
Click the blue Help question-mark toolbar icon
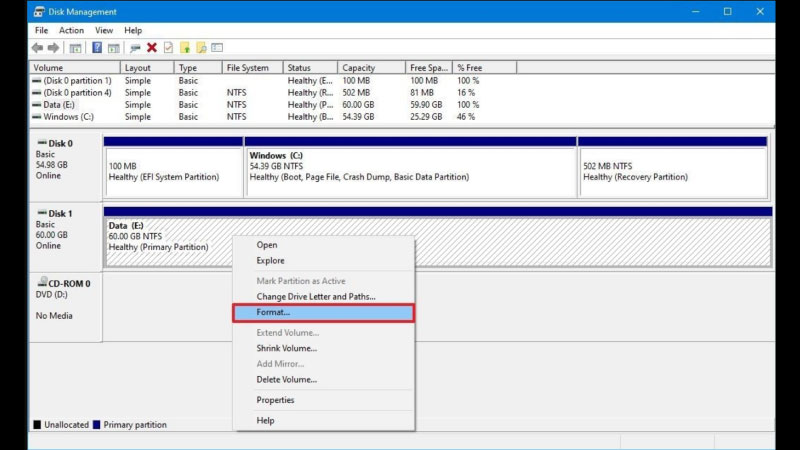(97, 47)
